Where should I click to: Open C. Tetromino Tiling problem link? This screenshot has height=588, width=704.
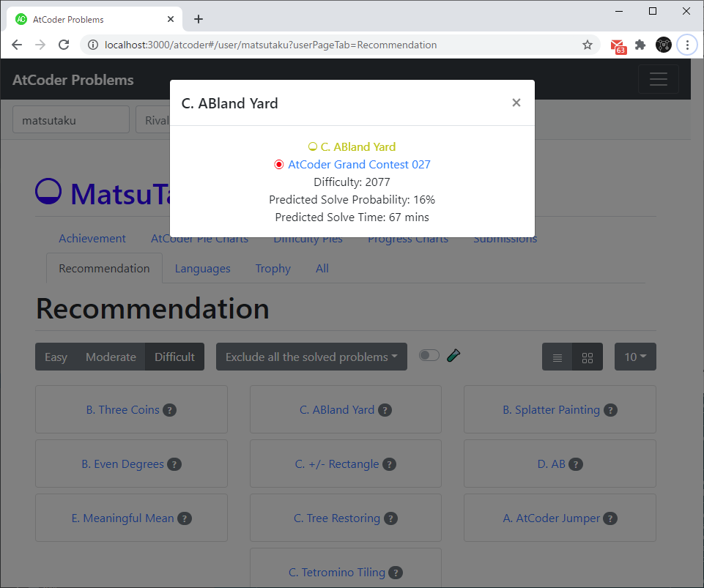pos(337,573)
